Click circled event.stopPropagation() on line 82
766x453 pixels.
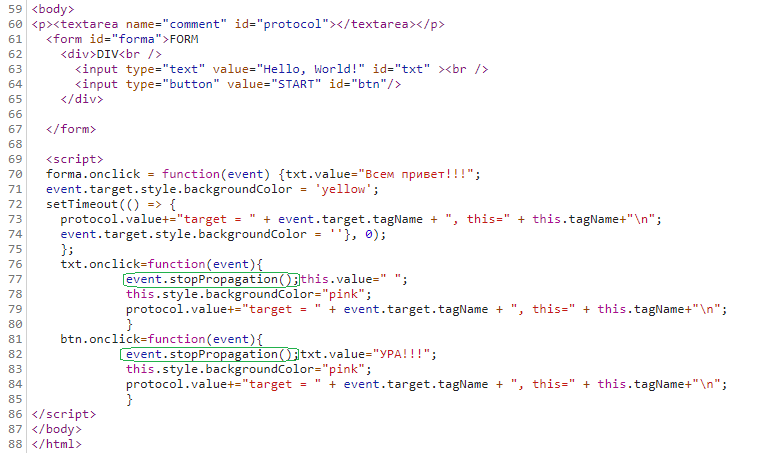tap(211, 354)
